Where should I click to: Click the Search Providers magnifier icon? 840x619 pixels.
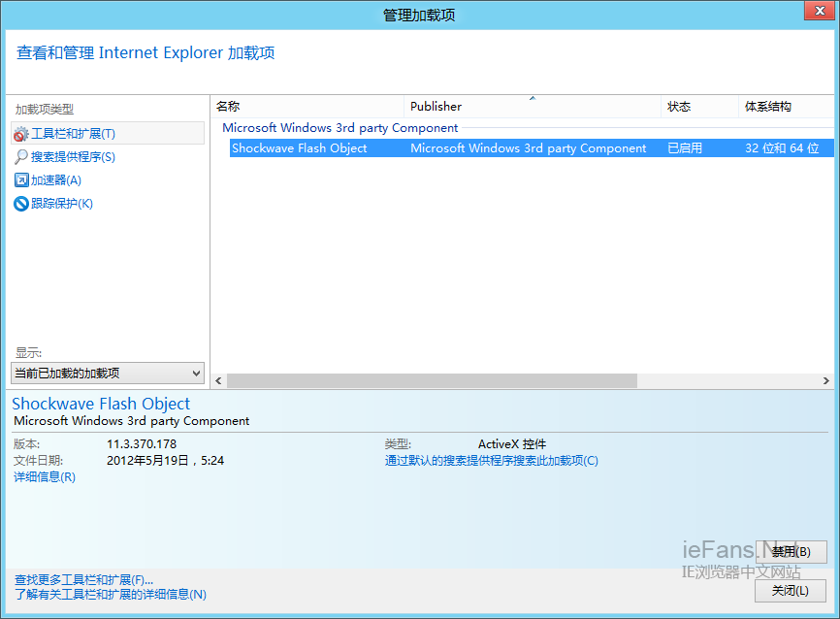[x=21, y=157]
